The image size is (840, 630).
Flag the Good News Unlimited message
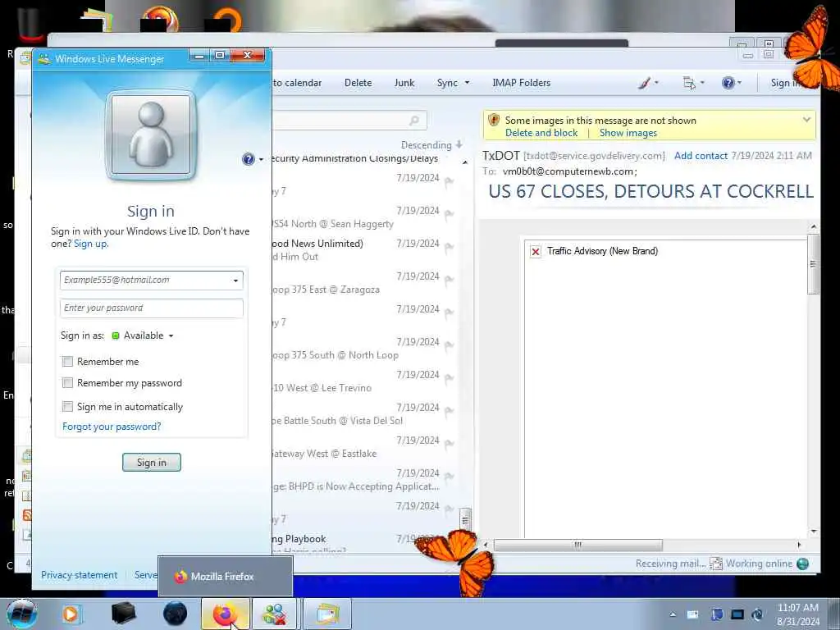pos(449,248)
